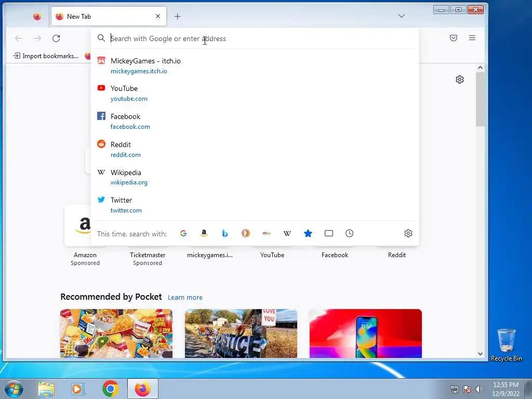Open the list all tabs chevron

tap(402, 16)
